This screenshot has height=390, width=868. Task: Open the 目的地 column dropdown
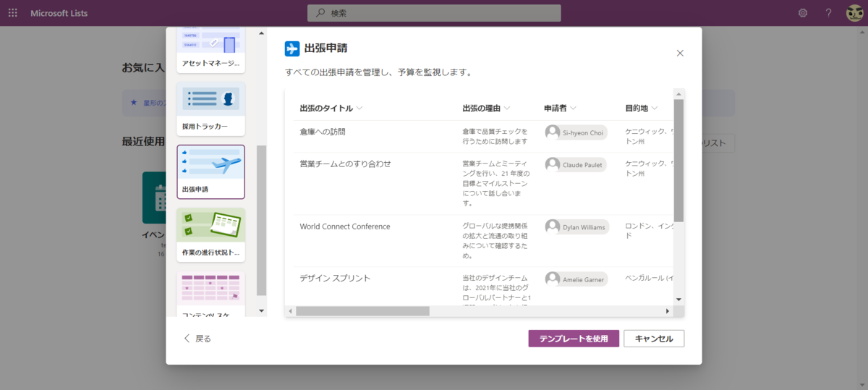coord(654,108)
